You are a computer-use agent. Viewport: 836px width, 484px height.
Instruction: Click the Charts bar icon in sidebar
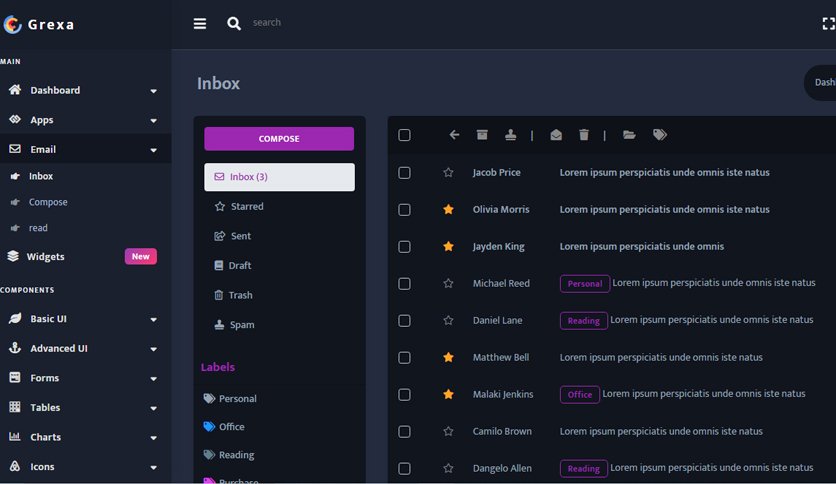[15, 437]
